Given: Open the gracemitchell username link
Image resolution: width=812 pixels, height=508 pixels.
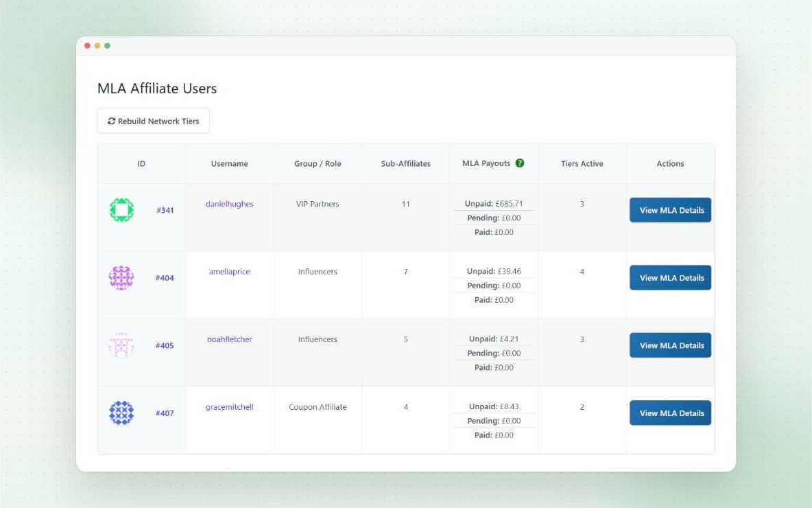Looking at the screenshot, I should (x=230, y=407).
